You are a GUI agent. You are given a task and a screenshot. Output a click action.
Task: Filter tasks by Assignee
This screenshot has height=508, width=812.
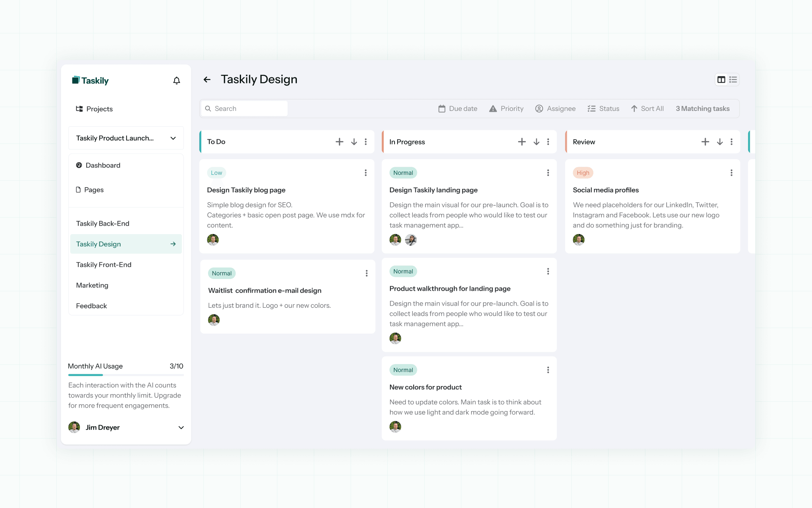(555, 108)
